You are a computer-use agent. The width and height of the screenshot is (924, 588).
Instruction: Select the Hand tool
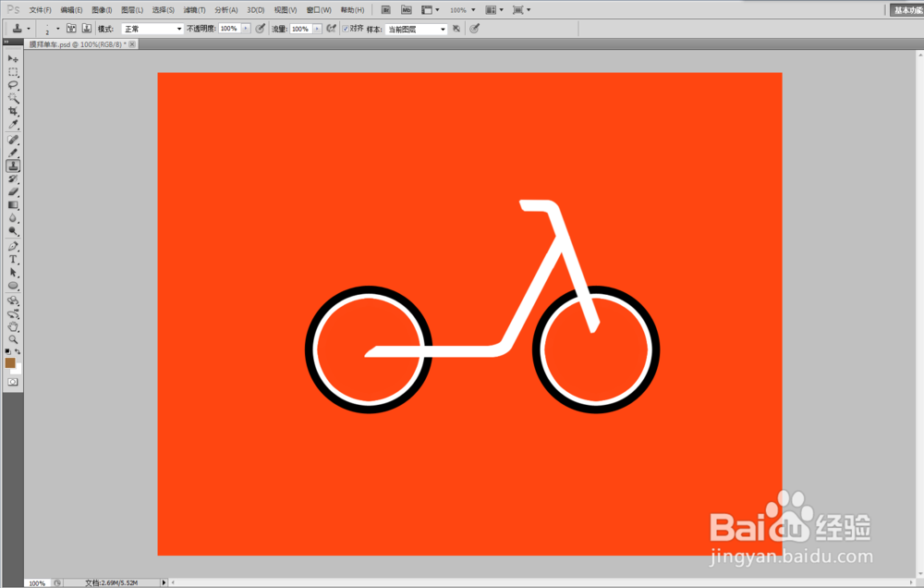click(x=13, y=326)
